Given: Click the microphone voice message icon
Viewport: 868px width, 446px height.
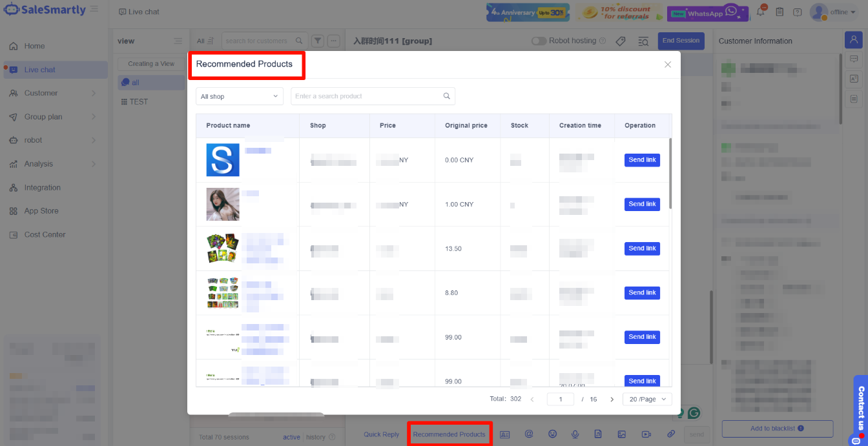Looking at the screenshot, I should pyautogui.click(x=575, y=434).
